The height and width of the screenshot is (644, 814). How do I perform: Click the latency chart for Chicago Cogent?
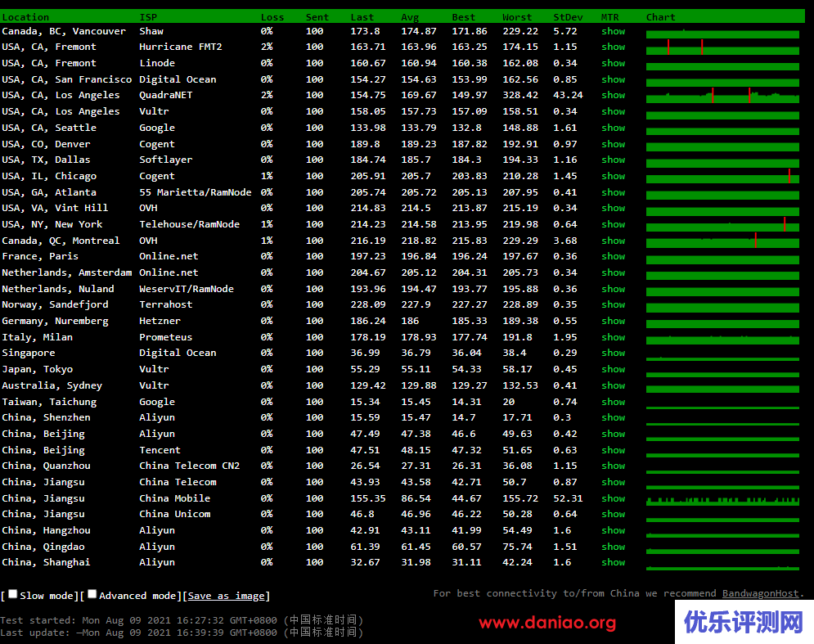pos(722,177)
